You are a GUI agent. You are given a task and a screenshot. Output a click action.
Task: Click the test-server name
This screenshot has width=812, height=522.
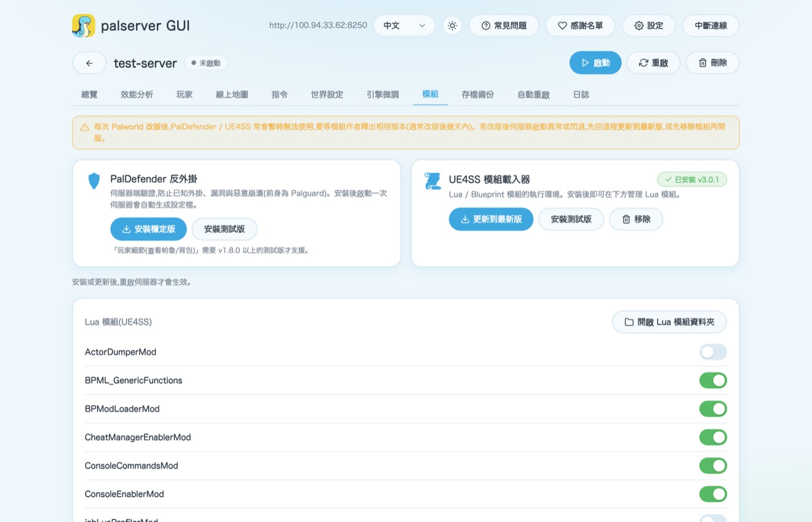pyautogui.click(x=145, y=63)
